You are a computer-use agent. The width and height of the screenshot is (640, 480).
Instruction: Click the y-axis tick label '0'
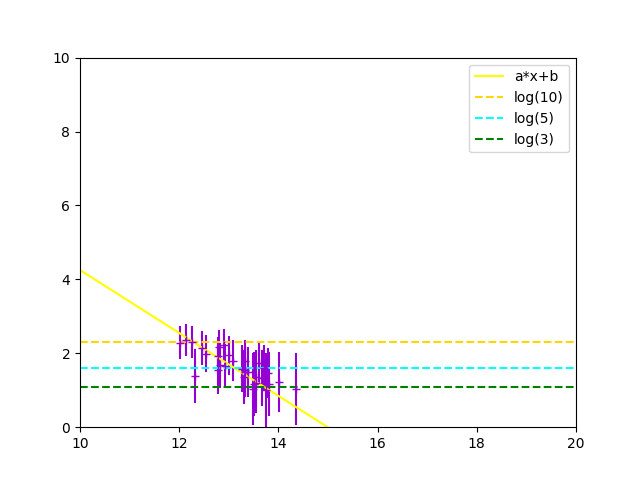[66, 428]
